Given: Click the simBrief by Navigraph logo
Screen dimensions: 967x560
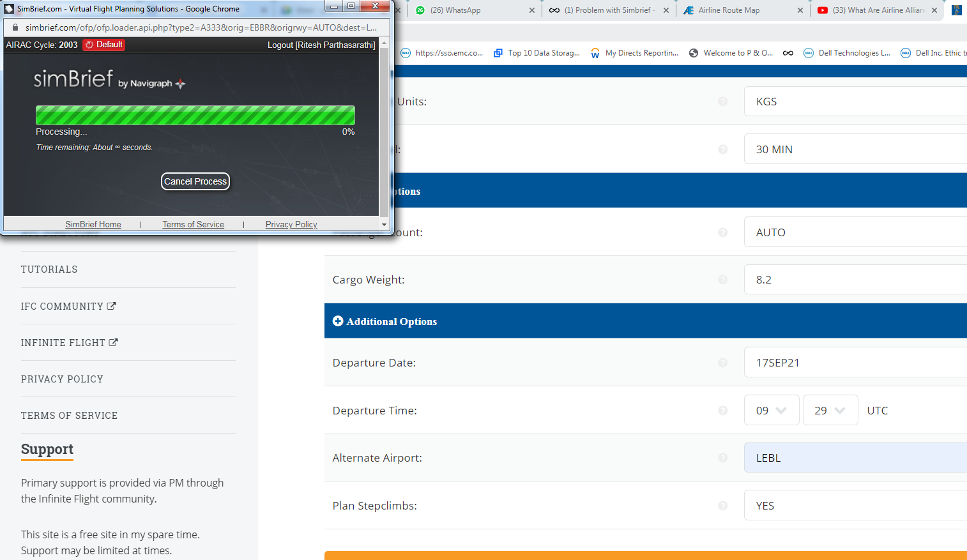Looking at the screenshot, I should tap(109, 79).
